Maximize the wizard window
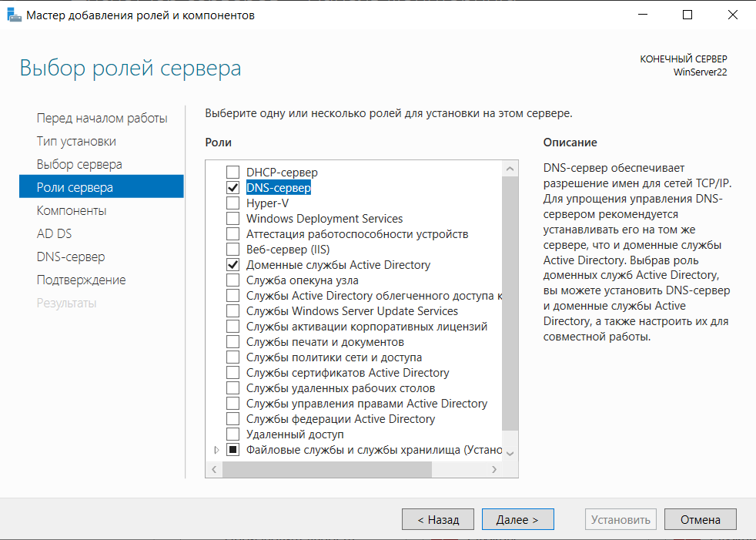This screenshot has width=756, height=540. (x=687, y=15)
